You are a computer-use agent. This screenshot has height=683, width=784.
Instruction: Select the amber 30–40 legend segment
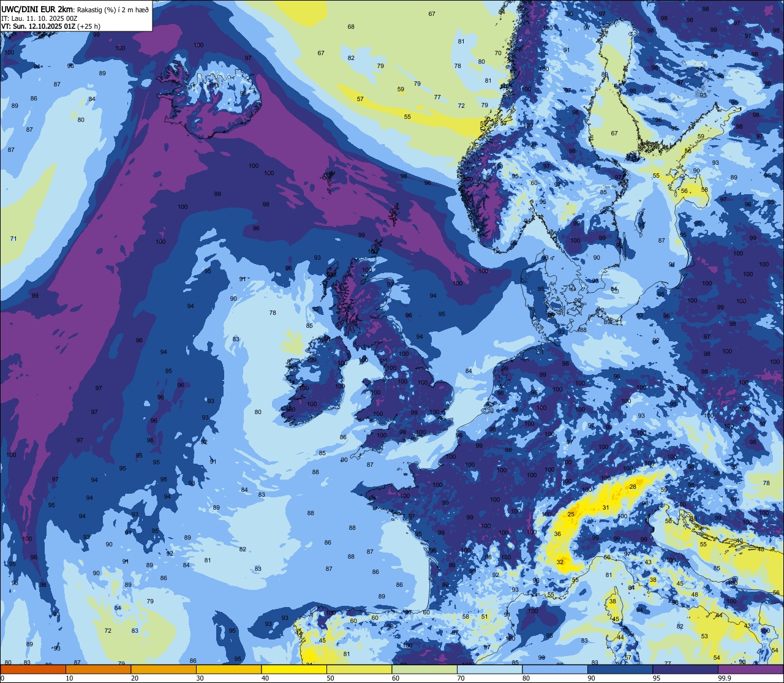[x=228, y=669]
